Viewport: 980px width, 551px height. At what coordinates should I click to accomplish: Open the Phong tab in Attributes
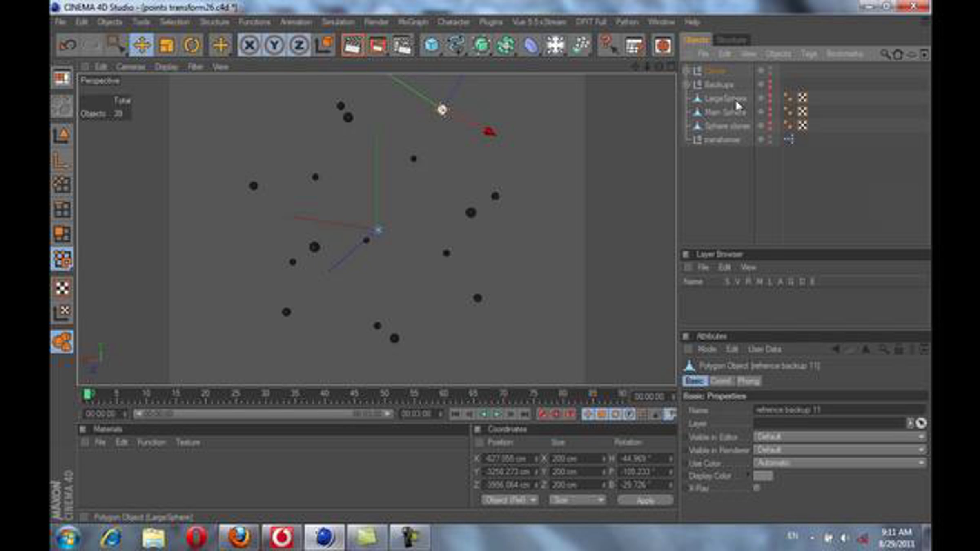click(748, 381)
